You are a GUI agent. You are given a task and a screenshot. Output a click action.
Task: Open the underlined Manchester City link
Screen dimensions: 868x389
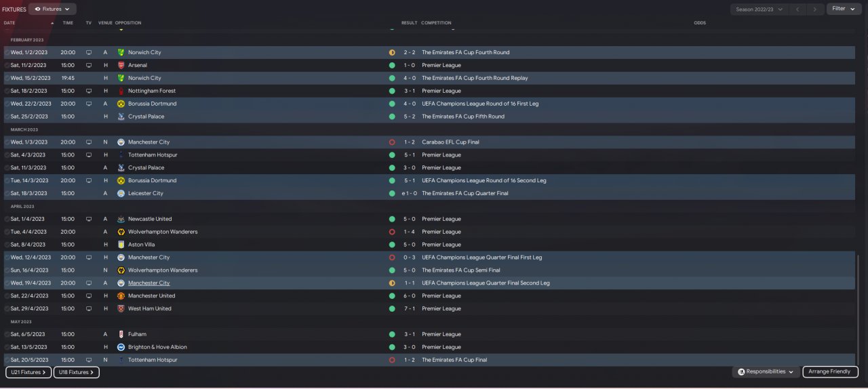coord(149,283)
